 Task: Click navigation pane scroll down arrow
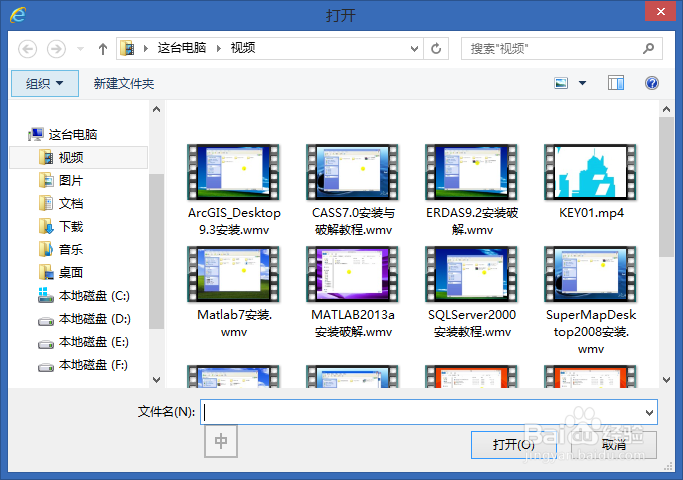tap(156, 380)
